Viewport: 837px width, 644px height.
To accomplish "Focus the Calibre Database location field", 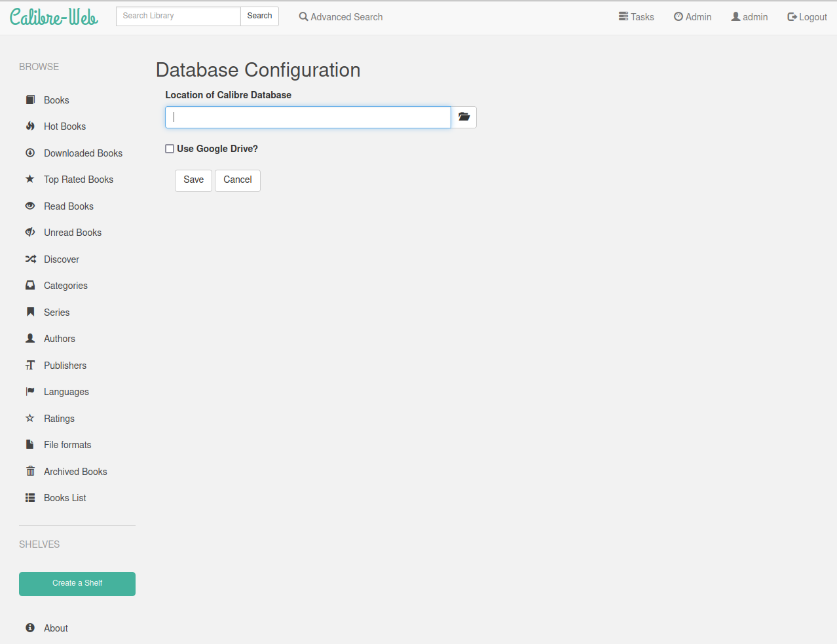I will 308,117.
